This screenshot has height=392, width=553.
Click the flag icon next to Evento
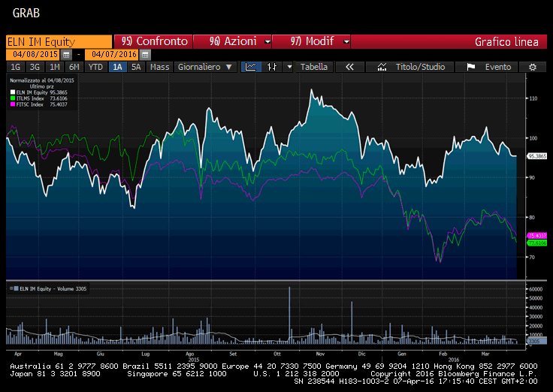point(470,67)
